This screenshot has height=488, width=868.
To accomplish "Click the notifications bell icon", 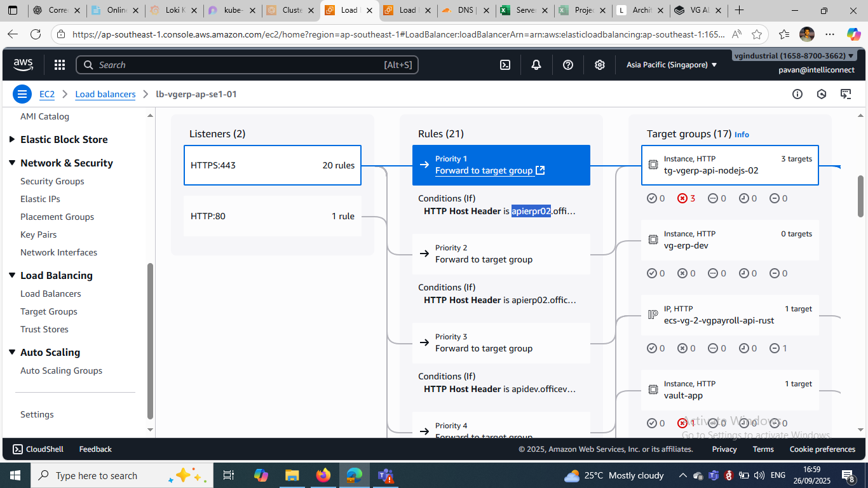I will click(x=536, y=65).
